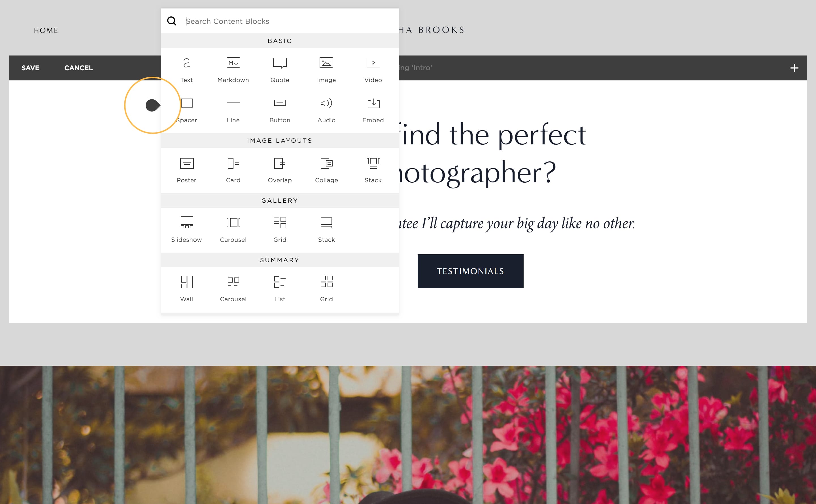The image size is (816, 504).
Task: Click the add section plus icon
Action: click(x=794, y=68)
